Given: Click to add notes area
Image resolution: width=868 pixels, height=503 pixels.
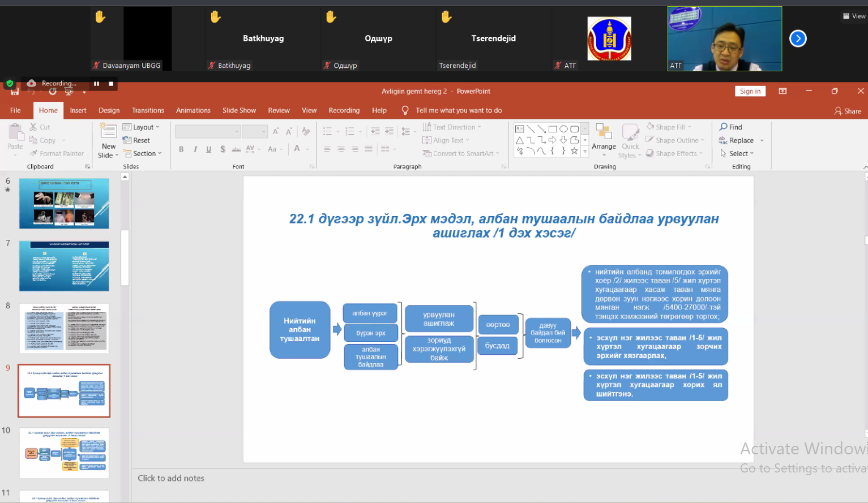Looking at the screenshot, I should click(x=171, y=478).
